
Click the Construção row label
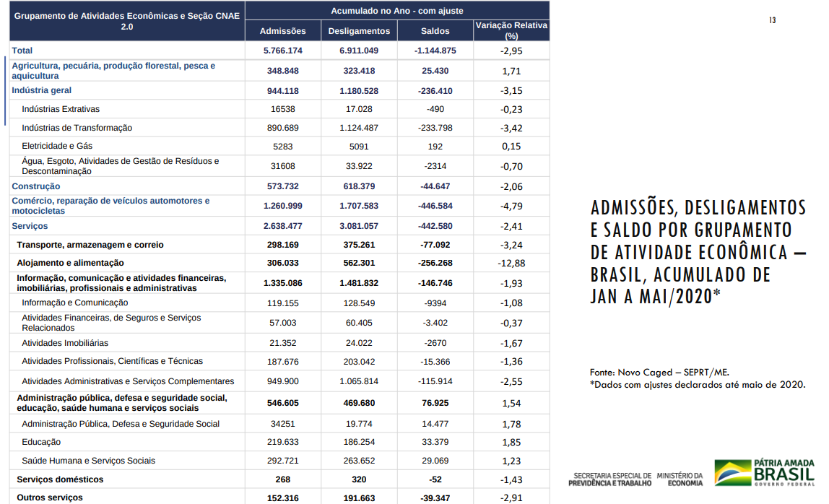click(36, 186)
